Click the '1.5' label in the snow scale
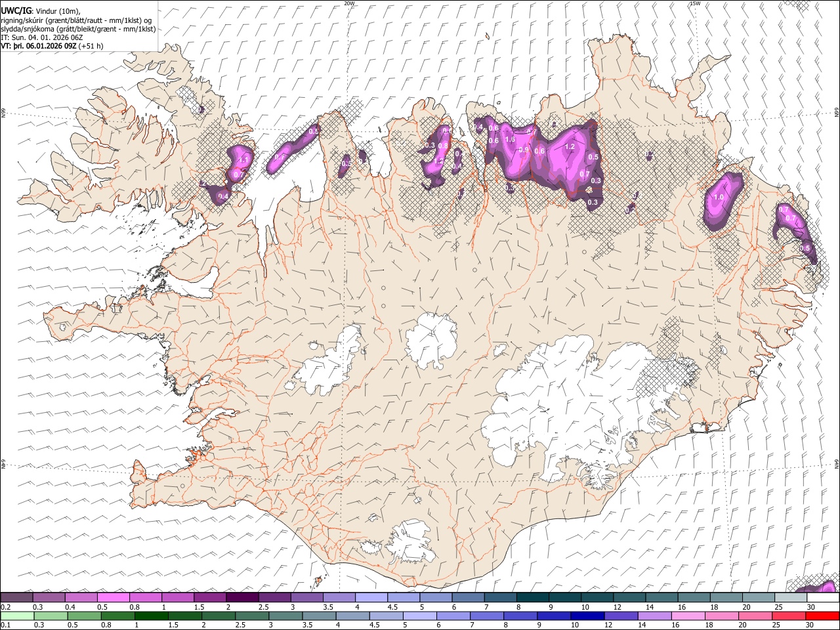 pyautogui.click(x=199, y=607)
